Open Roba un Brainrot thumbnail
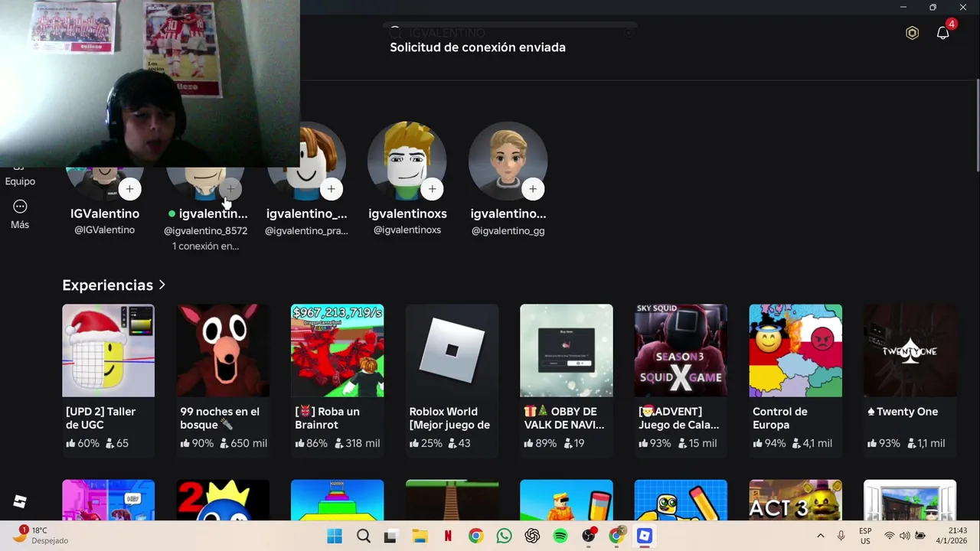This screenshot has width=980, height=551. pyautogui.click(x=337, y=350)
